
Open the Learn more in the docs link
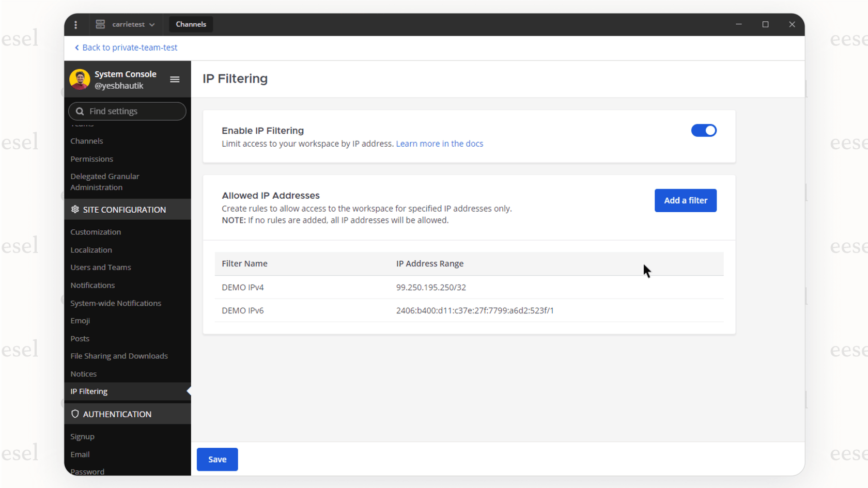tap(439, 144)
